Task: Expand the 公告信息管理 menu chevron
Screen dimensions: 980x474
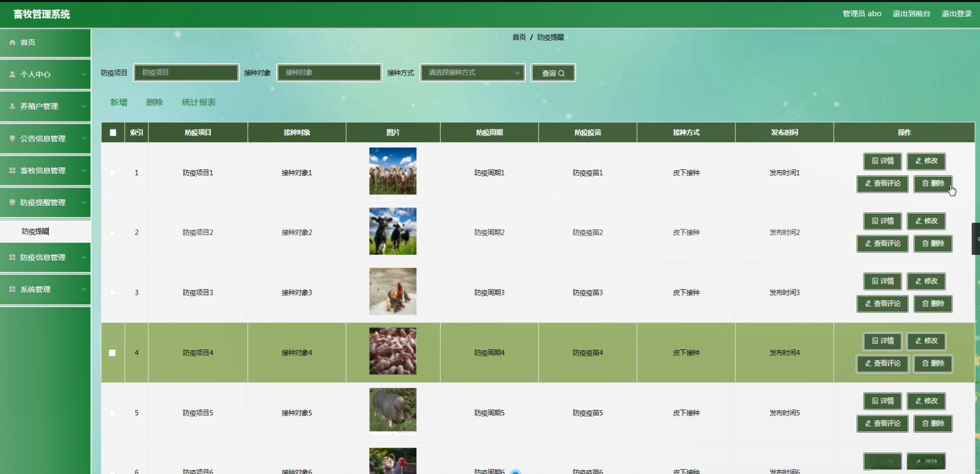Action: pyautogui.click(x=84, y=139)
